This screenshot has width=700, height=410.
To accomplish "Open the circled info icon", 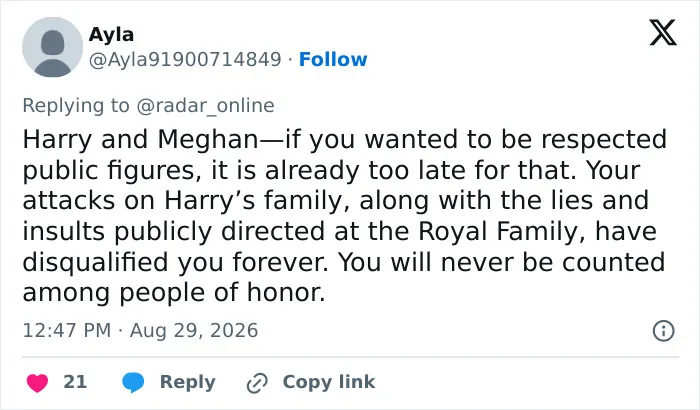I will (x=663, y=331).
